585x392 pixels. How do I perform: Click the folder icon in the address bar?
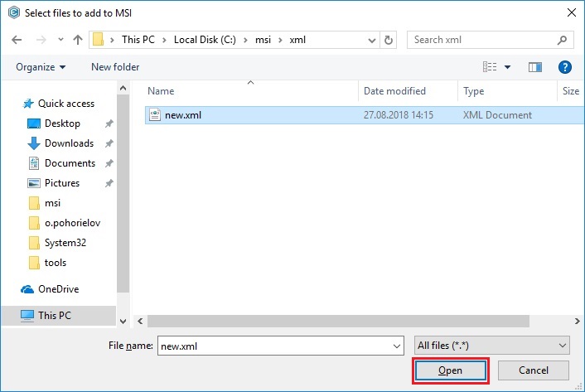coord(98,40)
